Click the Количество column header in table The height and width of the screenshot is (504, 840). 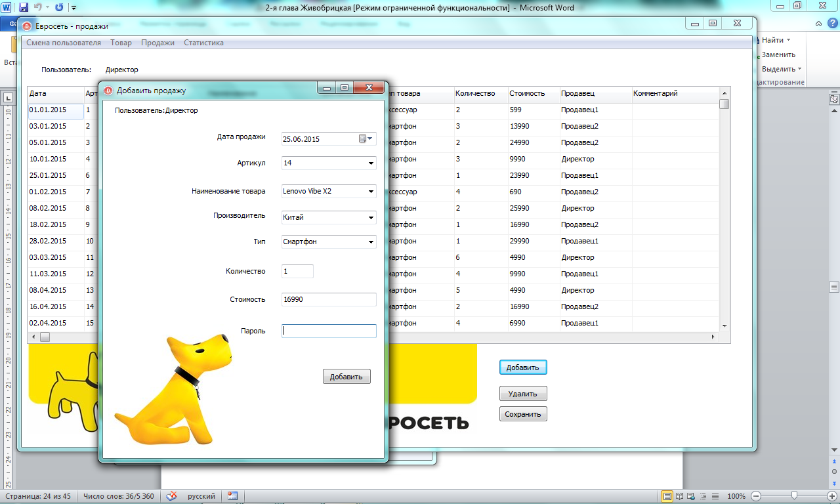tap(480, 94)
